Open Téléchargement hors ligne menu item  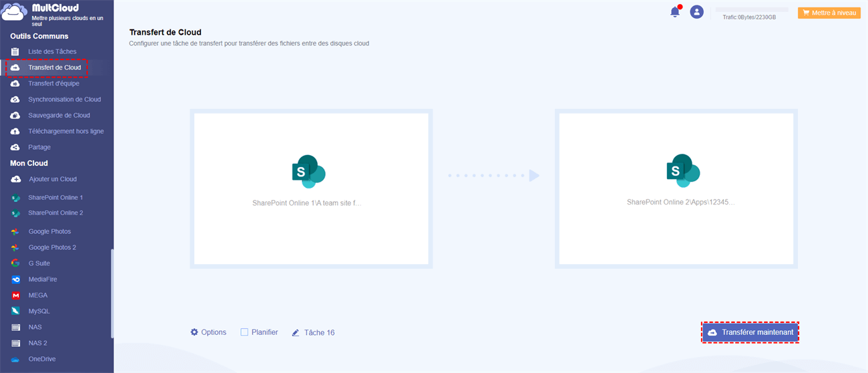pyautogui.click(x=66, y=132)
